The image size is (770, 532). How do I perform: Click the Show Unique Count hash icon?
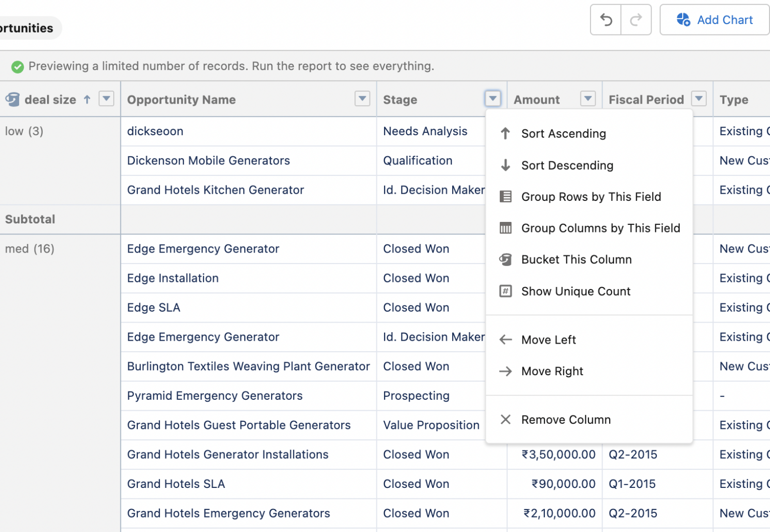coord(505,291)
